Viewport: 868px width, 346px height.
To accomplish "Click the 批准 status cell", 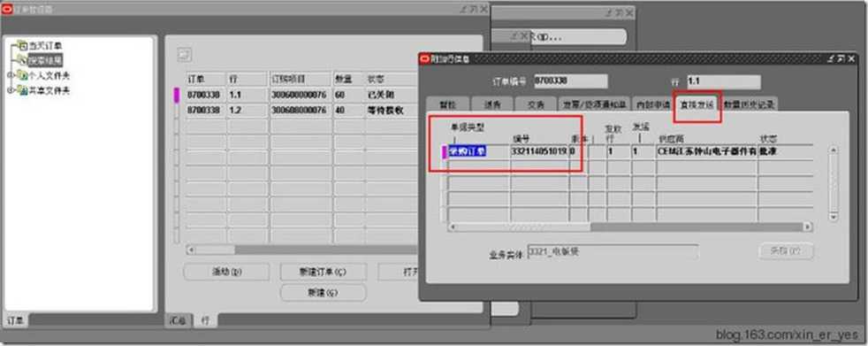I will pos(785,150).
